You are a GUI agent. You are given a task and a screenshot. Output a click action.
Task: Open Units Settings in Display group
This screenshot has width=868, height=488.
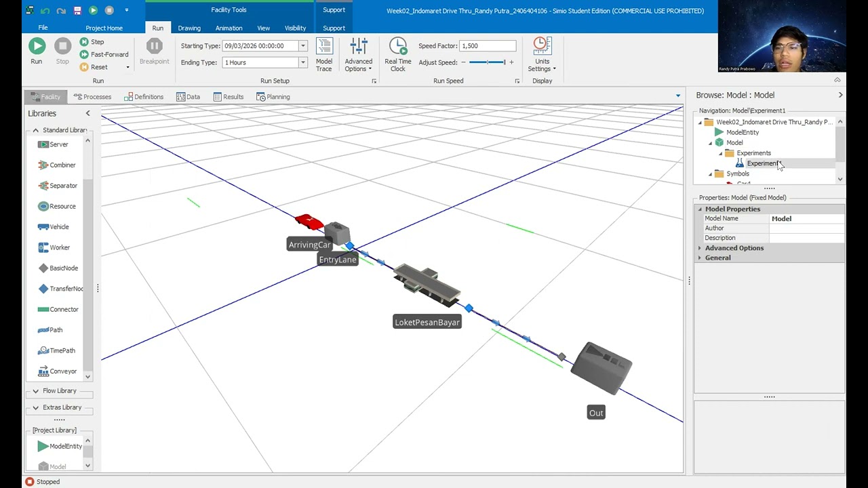pos(541,55)
